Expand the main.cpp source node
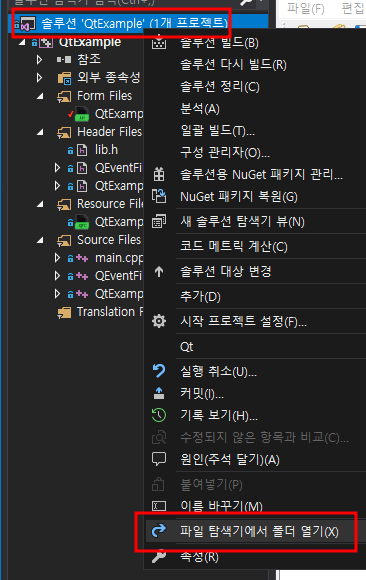The height and width of the screenshot is (580, 366). pyautogui.click(x=57, y=258)
